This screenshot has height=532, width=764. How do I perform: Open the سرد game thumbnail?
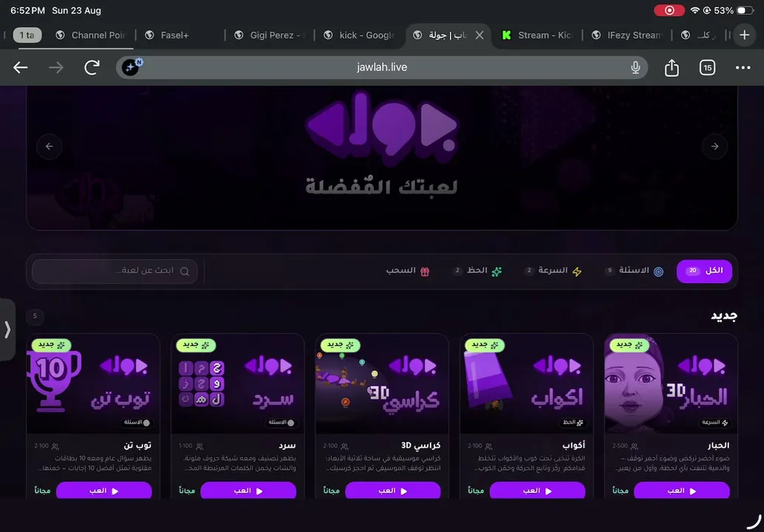[x=237, y=383]
